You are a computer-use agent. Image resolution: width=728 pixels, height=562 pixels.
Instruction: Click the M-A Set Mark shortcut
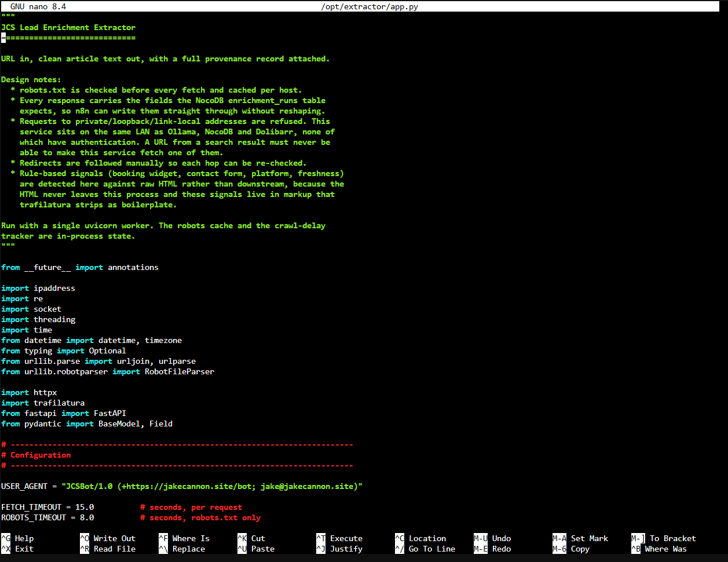[580, 538]
